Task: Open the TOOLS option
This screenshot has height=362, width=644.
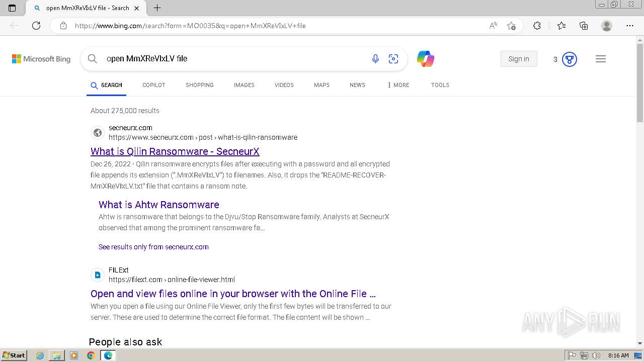Action: (x=440, y=85)
